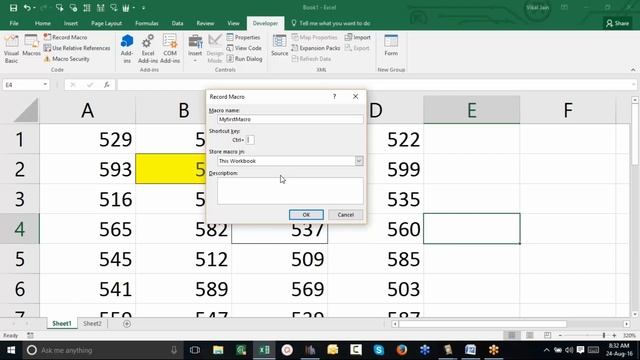This screenshot has width=640, height=360.
Task: Switch to the Home tab
Action: pos(42,23)
